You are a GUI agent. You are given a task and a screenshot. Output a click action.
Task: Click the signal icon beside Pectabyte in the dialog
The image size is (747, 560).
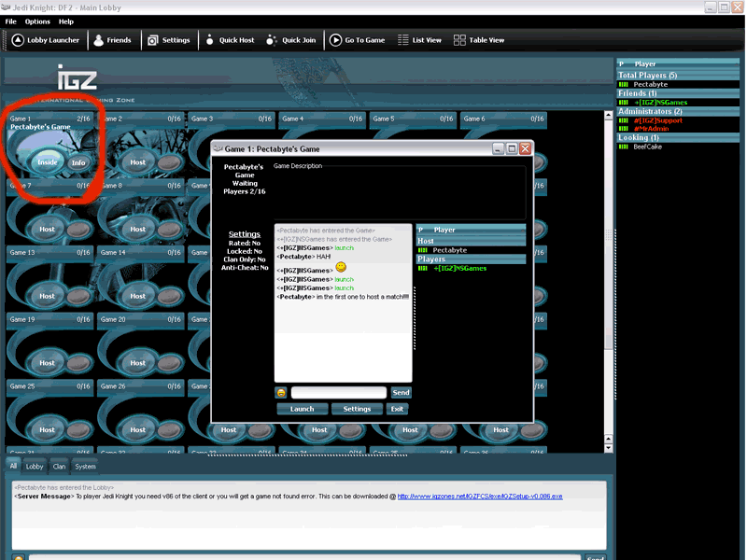click(x=423, y=250)
